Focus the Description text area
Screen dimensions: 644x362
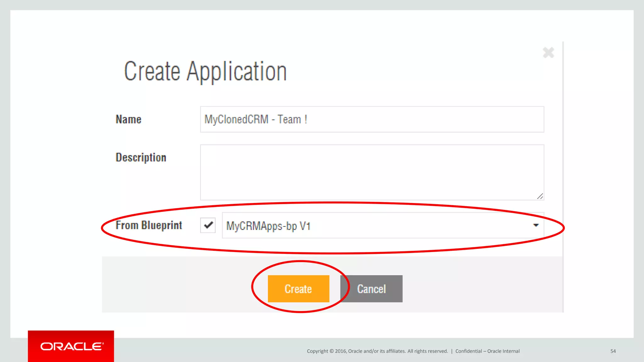pyautogui.click(x=372, y=172)
